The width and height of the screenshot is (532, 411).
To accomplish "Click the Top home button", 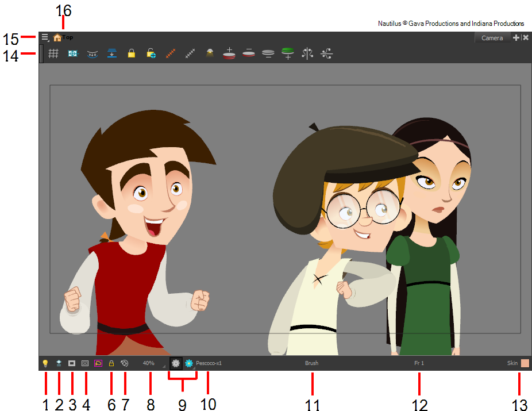I will (57, 36).
